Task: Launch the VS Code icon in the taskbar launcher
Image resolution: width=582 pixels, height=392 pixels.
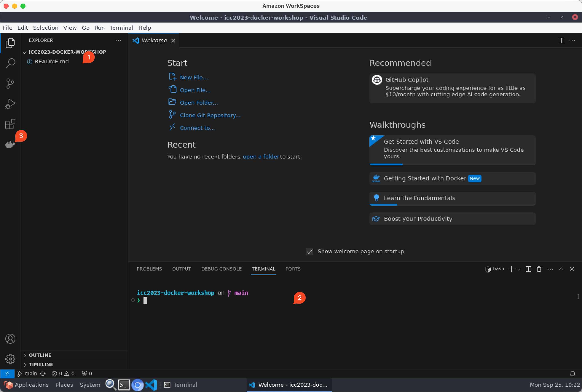Action: pos(151,385)
